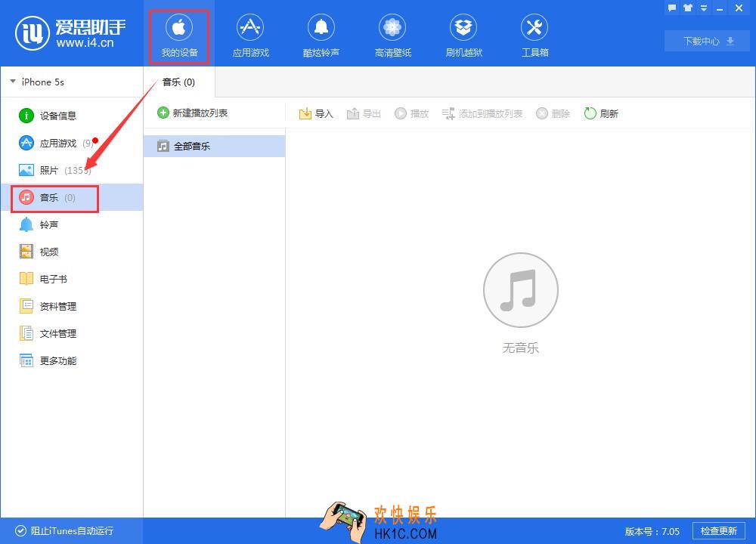Click the 文件管理 files icon
The height and width of the screenshot is (544, 756).
click(x=26, y=333)
